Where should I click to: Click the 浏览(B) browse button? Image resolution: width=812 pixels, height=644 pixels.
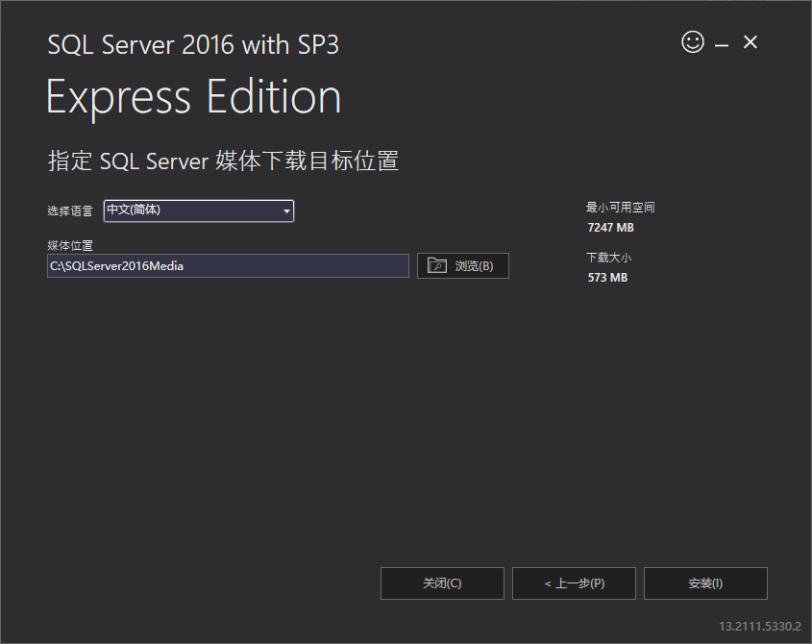[x=463, y=266]
